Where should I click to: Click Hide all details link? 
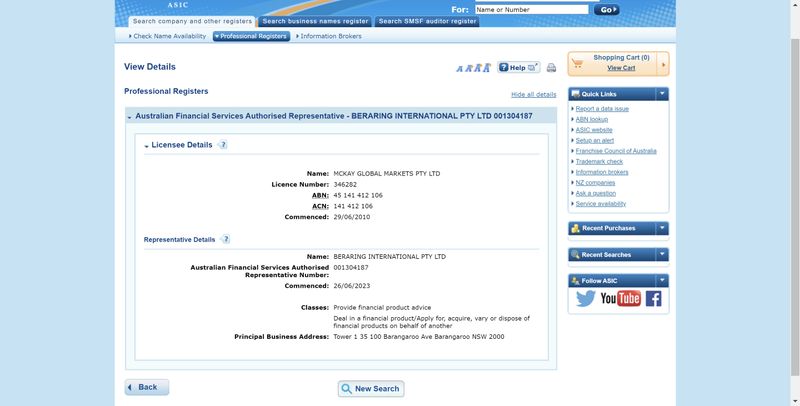(x=534, y=95)
